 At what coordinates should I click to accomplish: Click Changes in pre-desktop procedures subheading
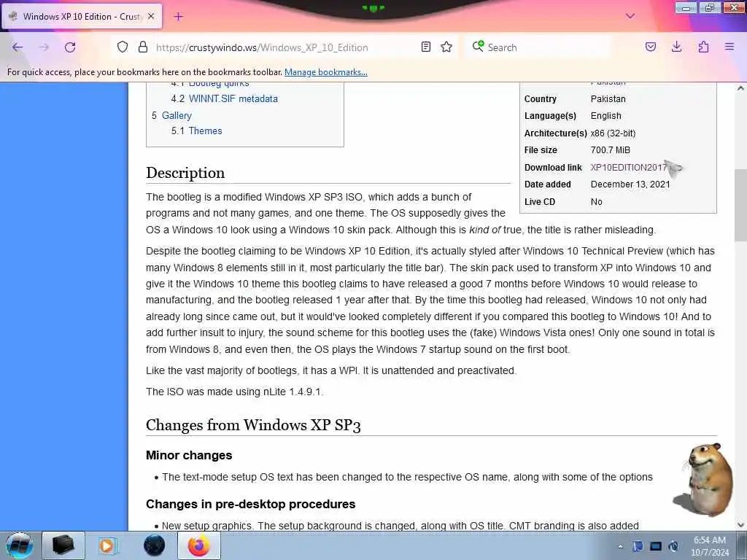(x=251, y=504)
